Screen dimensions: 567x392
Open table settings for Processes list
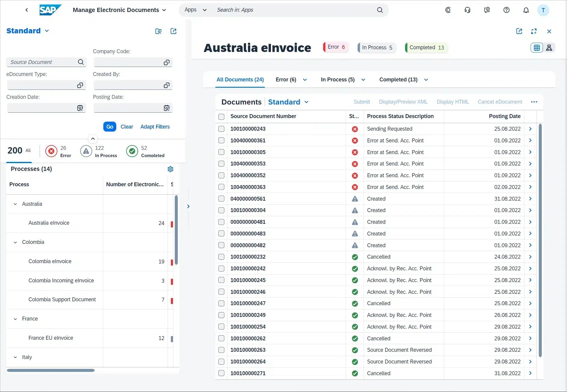point(170,169)
